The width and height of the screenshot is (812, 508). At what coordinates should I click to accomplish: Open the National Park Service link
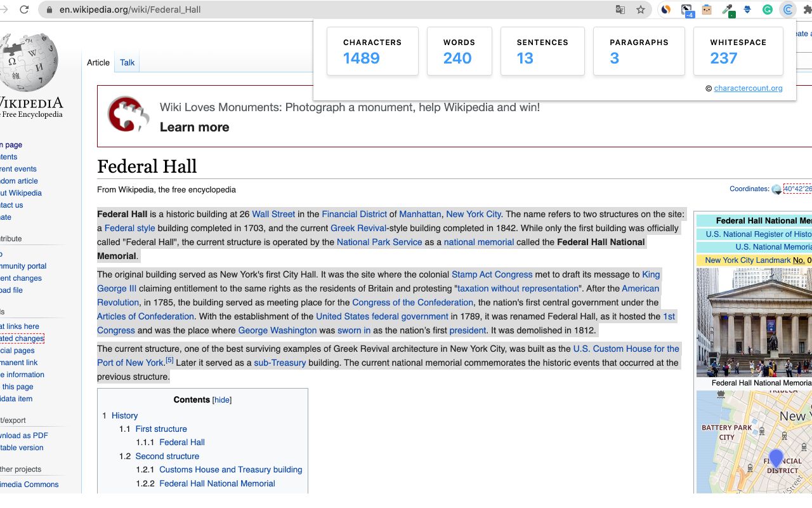tap(379, 242)
